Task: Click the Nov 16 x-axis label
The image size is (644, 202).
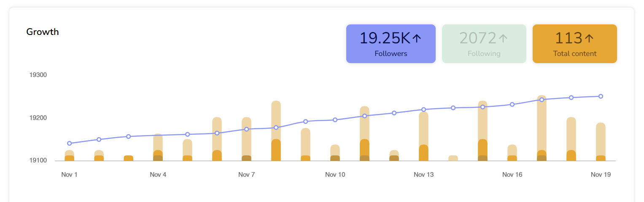Action: tap(512, 175)
